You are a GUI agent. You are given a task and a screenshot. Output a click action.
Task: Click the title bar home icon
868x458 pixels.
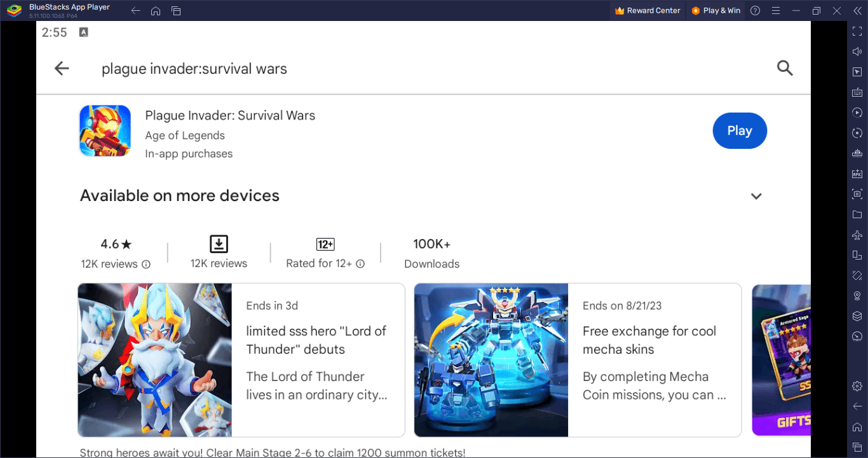pyautogui.click(x=156, y=11)
